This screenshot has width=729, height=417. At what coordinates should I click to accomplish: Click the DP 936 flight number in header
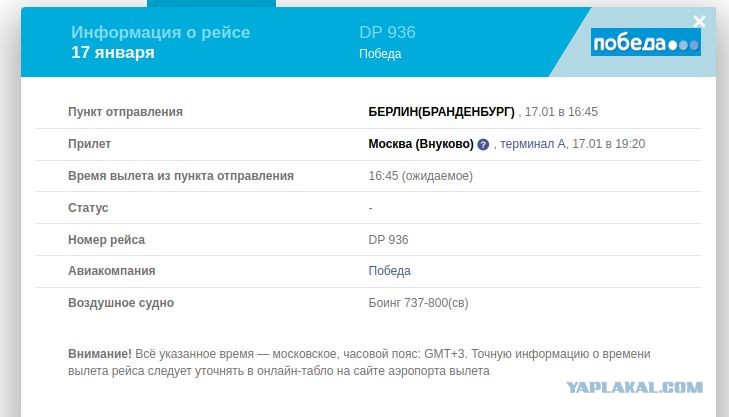coord(387,32)
